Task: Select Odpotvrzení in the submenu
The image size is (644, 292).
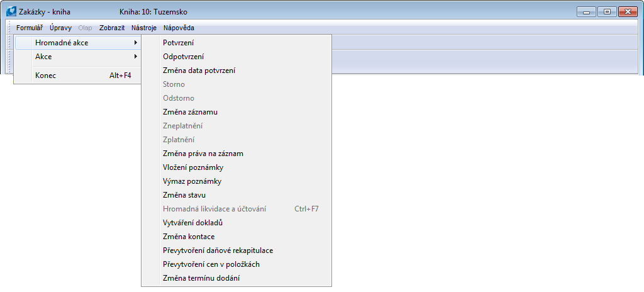Action: [x=182, y=57]
